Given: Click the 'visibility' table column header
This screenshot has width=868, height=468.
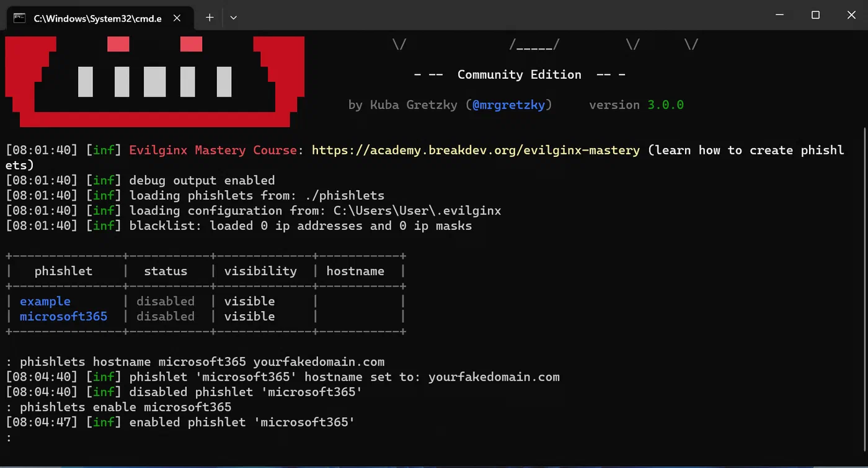Looking at the screenshot, I should tap(260, 271).
